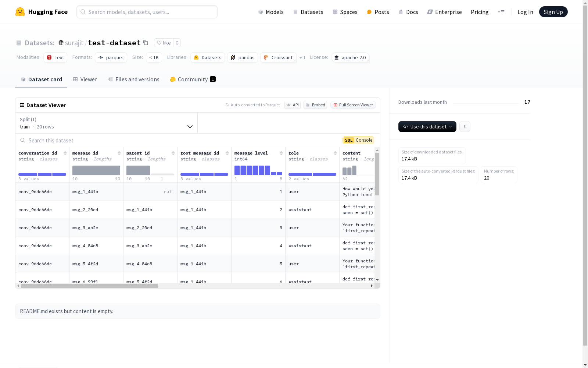Screen dimensions: 588x368
Task: Click the like count number
Action: 177,43
